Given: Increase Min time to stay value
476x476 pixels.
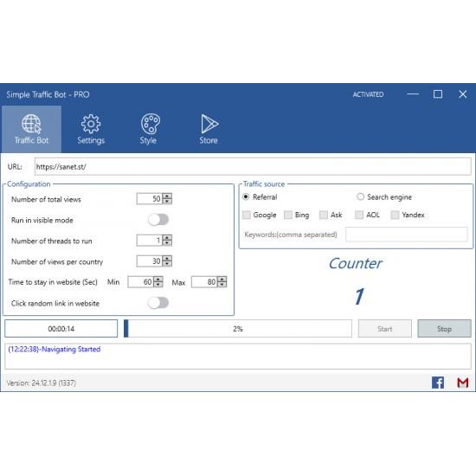Looking at the screenshot, I should (158, 279).
